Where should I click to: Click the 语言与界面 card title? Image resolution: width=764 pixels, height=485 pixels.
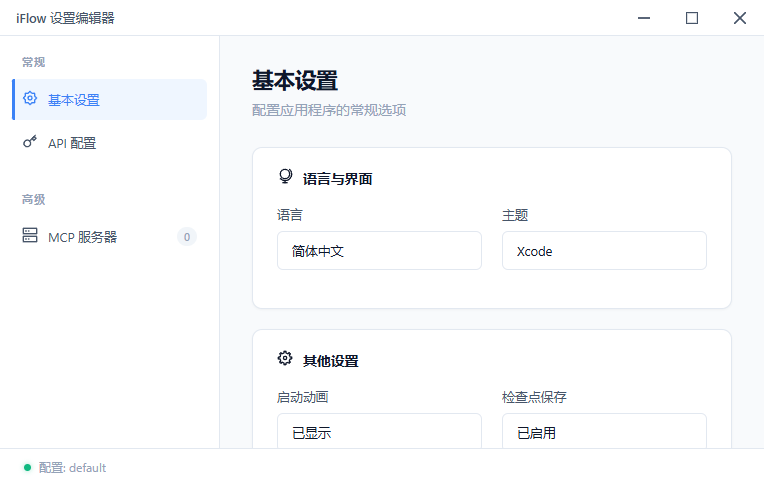(338, 179)
